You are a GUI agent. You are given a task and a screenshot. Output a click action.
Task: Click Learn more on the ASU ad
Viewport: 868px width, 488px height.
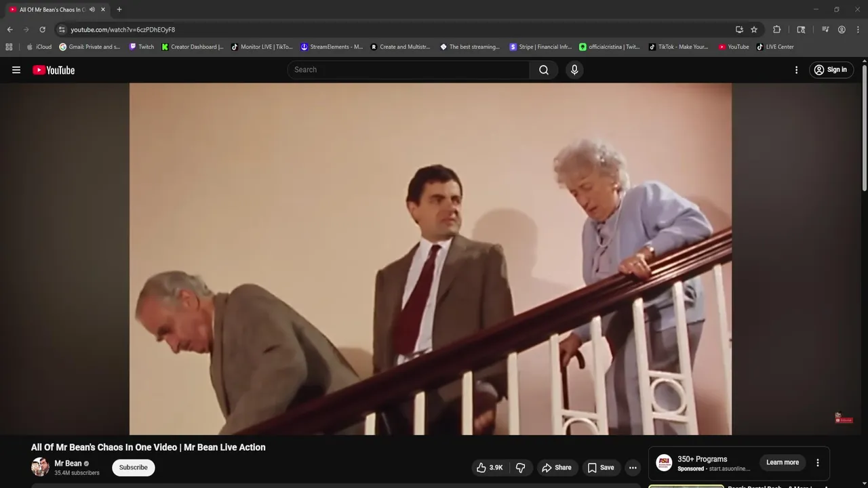783,462
